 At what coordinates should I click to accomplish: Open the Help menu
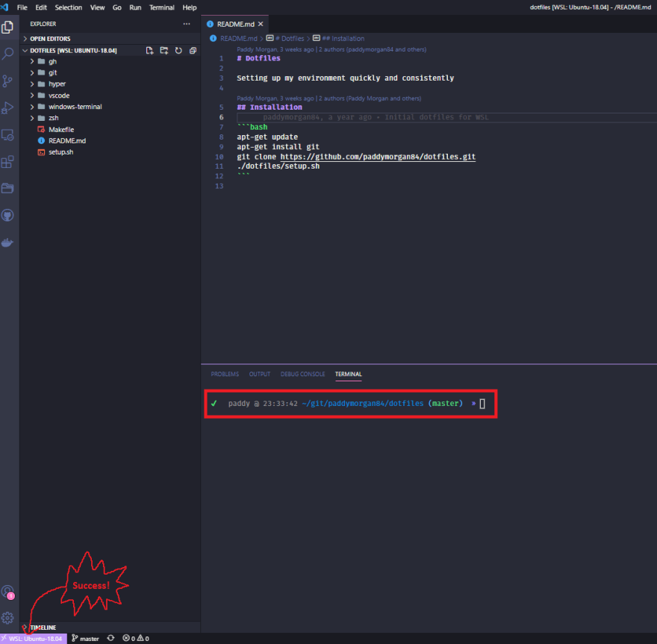point(190,7)
